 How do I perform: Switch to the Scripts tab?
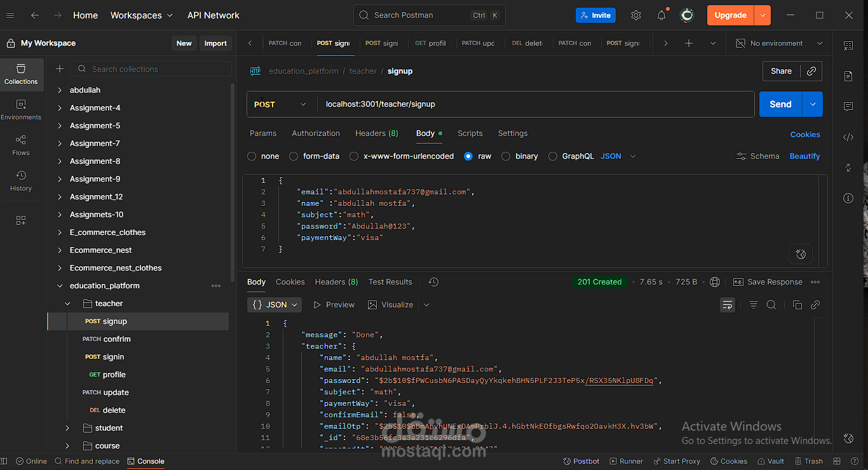[470, 133]
